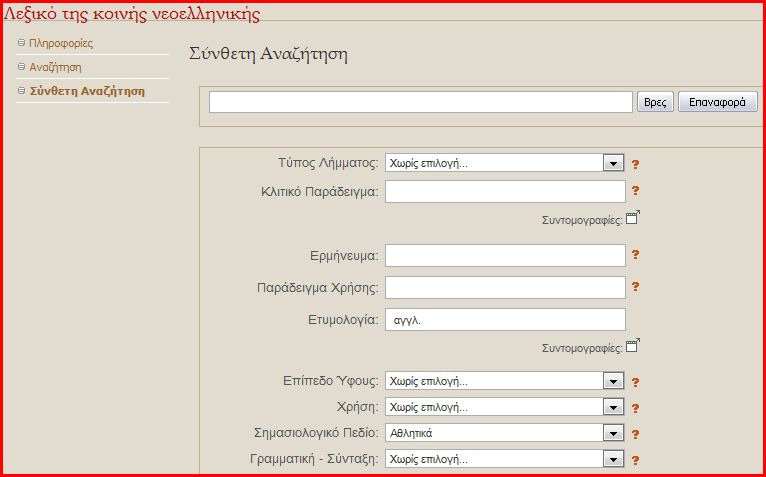Open help for Επίπεδο Ύφους field
The image size is (766, 477).
[x=635, y=382]
